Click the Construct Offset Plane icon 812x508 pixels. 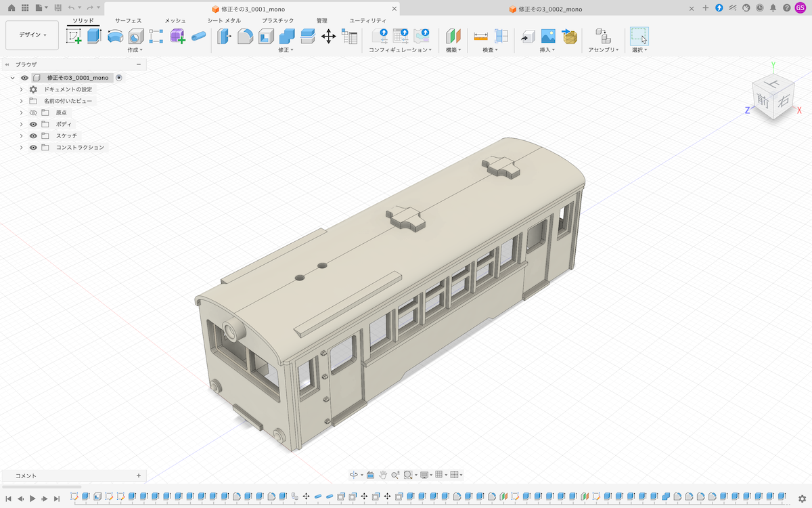point(453,37)
